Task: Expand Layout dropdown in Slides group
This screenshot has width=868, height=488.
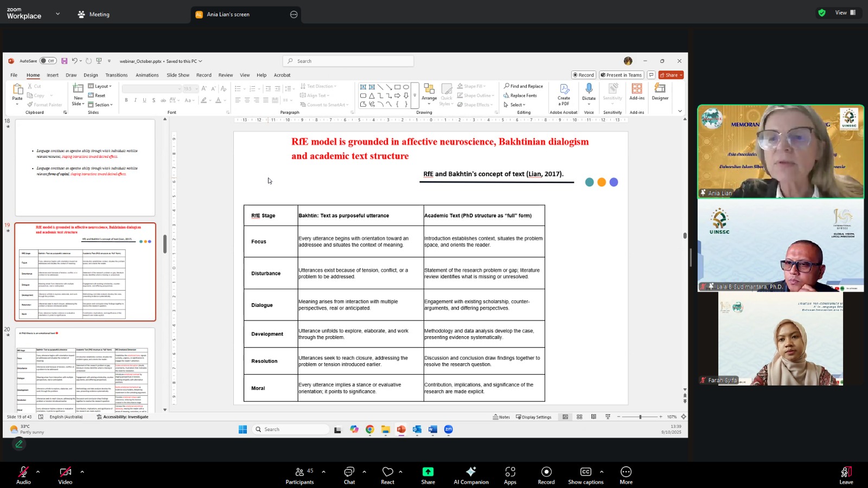Action: coord(100,86)
